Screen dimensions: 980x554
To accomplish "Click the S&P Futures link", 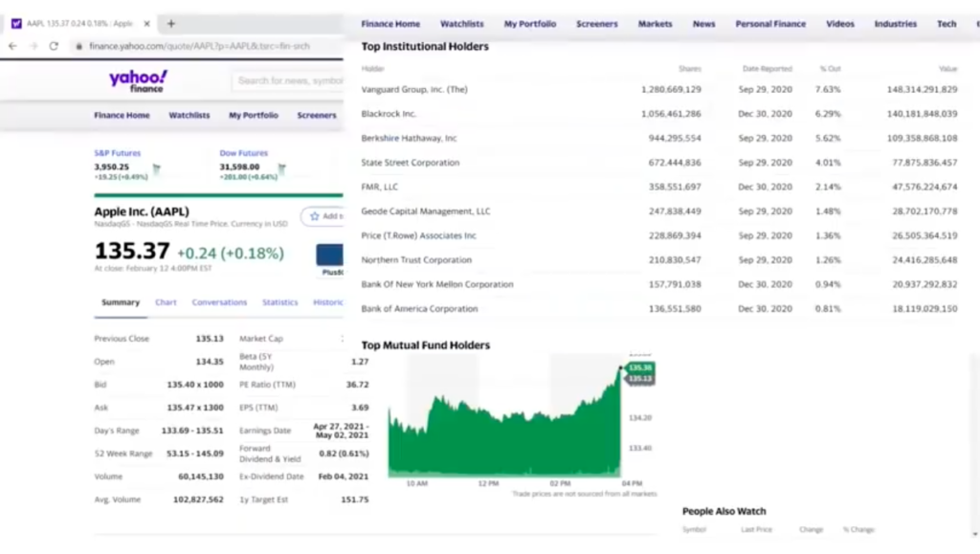I will 117,153.
